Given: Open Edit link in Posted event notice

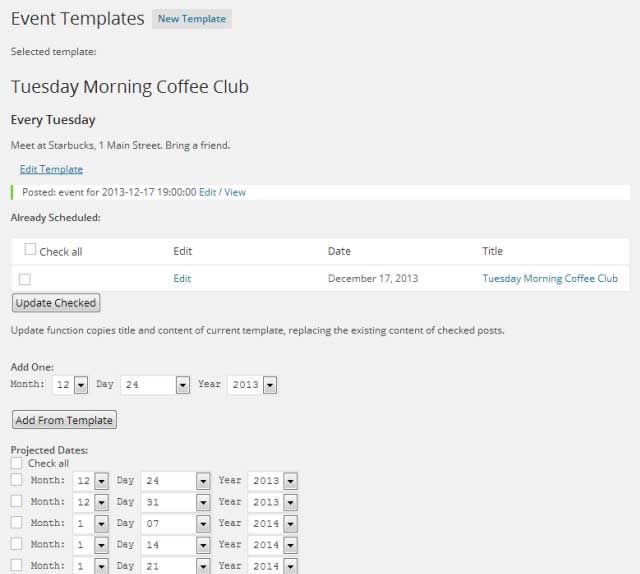Looking at the screenshot, I should click(x=207, y=192).
